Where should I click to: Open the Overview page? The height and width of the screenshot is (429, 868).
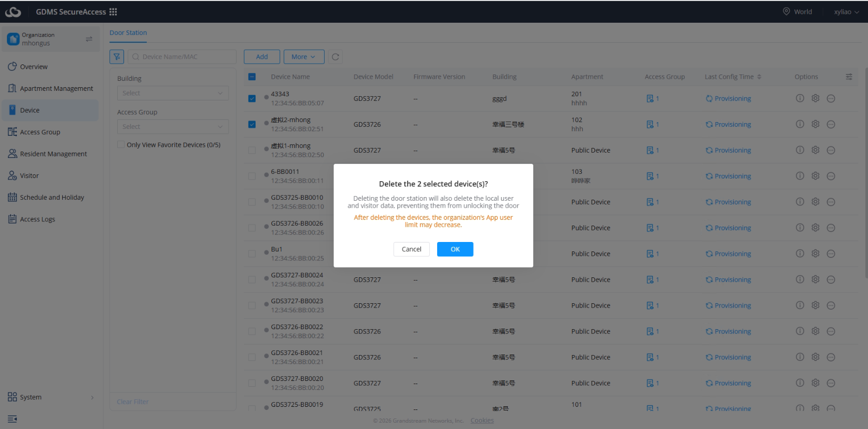tap(51, 67)
